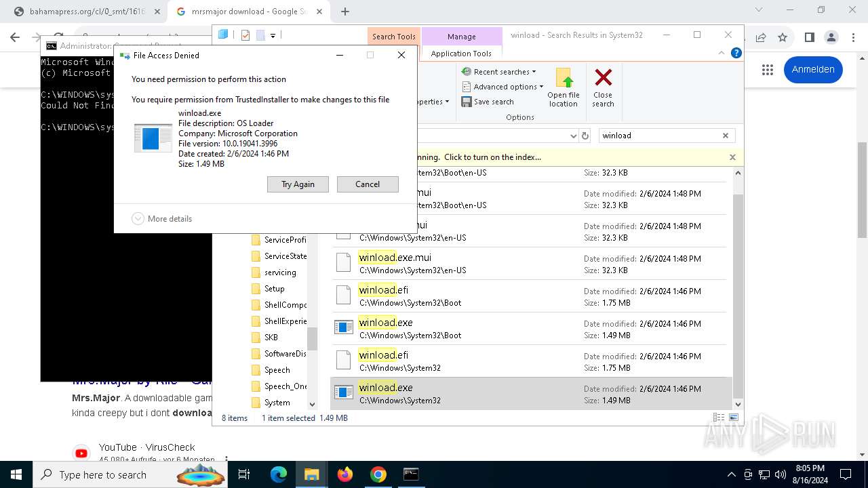Open Advanced options dropdown in ribbon
The image size is (868, 488).
pyautogui.click(x=502, y=87)
